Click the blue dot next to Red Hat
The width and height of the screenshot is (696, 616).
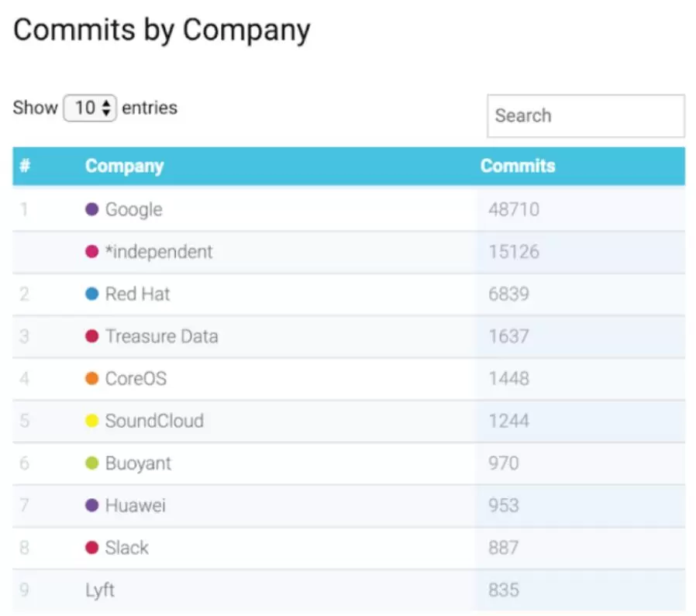[92, 294]
